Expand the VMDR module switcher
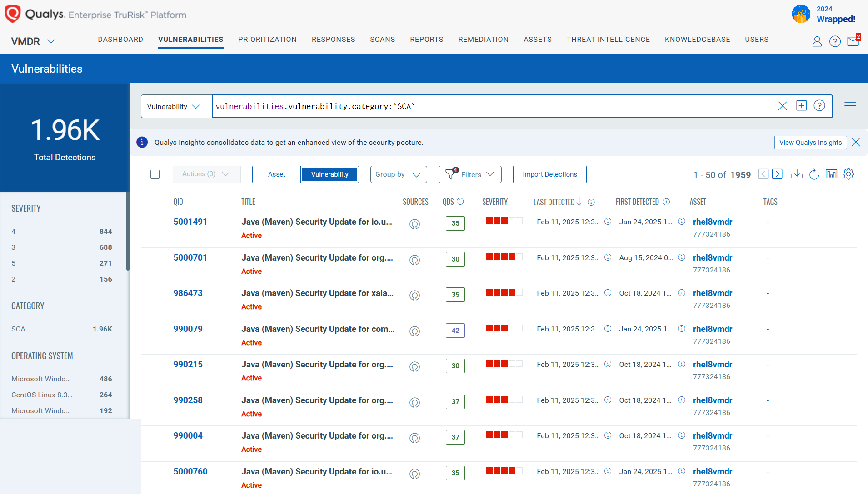This screenshot has width=868, height=494. tap(33, 41)
